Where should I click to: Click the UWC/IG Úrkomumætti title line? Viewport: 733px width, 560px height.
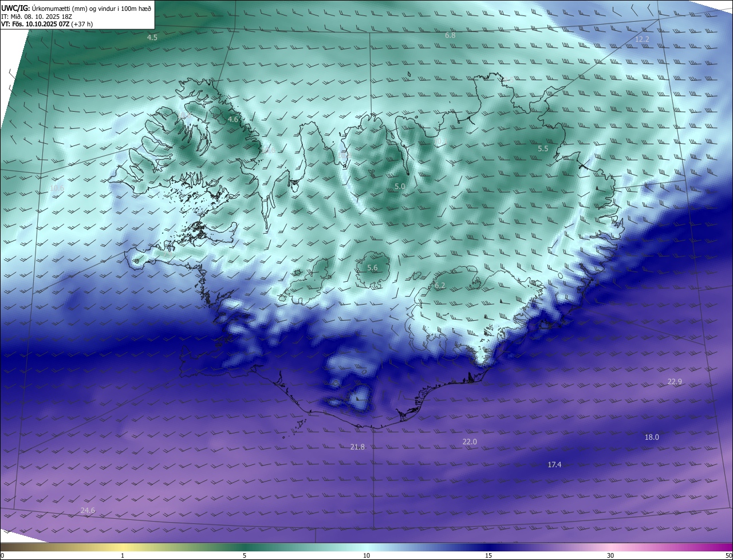coord(76,7)
